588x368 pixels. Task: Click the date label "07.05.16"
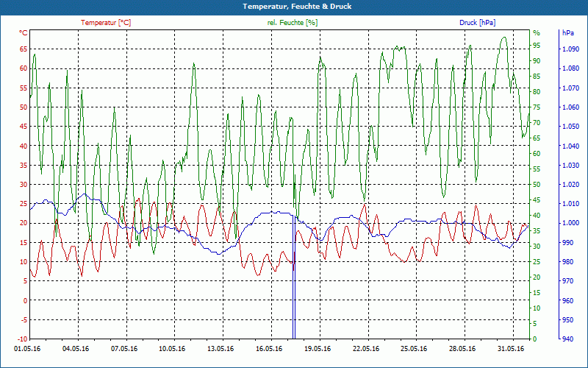[124, 349]
